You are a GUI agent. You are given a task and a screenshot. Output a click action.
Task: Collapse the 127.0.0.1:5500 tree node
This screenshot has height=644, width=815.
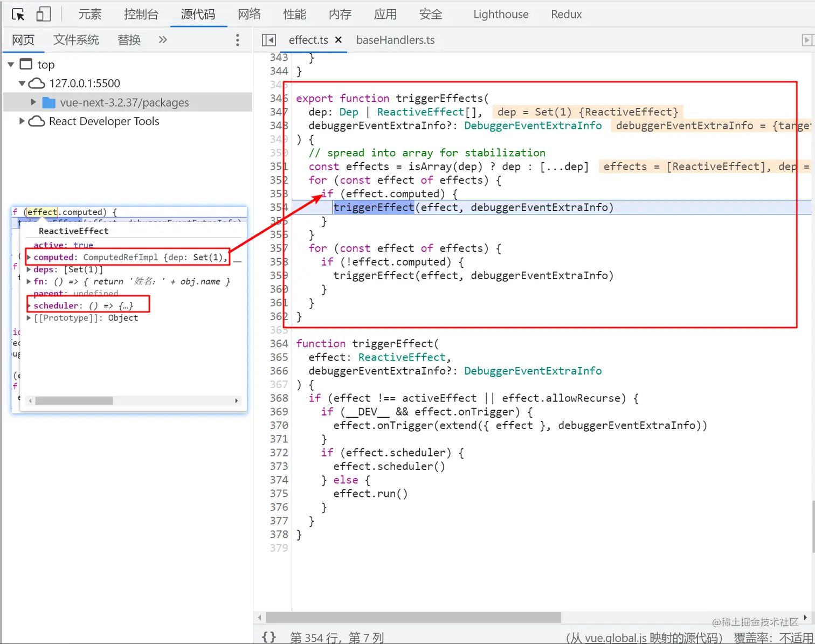22,84
